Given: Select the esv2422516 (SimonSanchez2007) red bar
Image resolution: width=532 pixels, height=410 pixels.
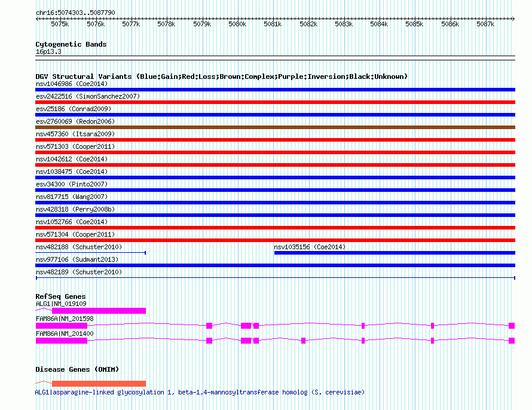Looking at the screenshot, I should click(275, 102).
